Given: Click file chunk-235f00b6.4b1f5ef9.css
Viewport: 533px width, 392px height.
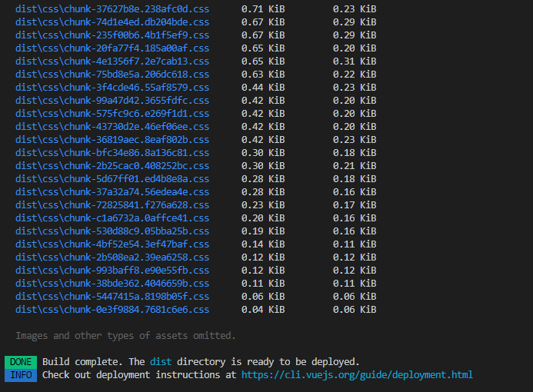Looking at the screenshot, I should coord(112,35).
